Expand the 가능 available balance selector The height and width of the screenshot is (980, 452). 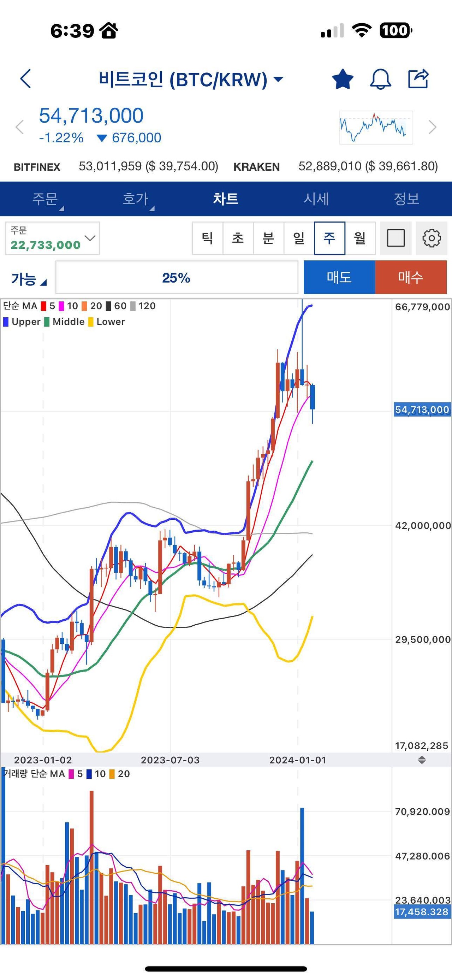click(29, 279)
